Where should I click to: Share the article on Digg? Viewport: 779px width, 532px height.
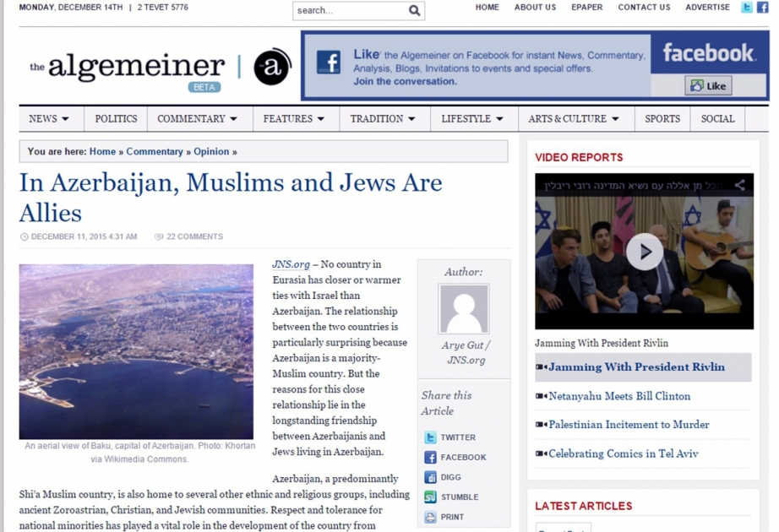point(430,477)
